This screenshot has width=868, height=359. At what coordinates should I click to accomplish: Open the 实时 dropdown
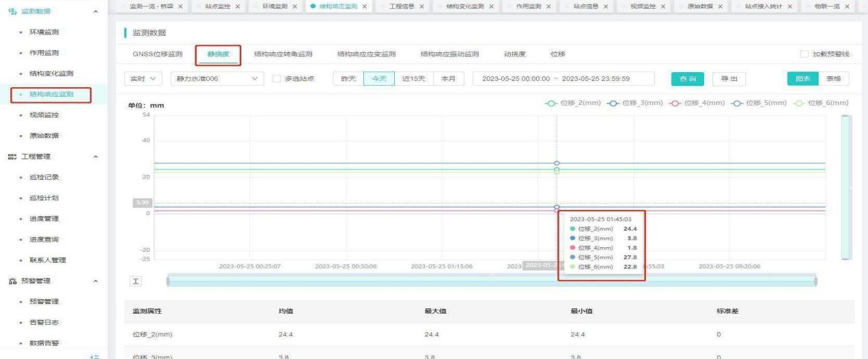point(143,79)
